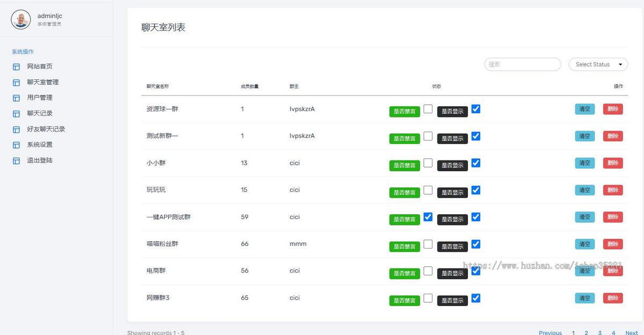The image size is (644, 335).
Task: Open the Select Status dropdown
Action: point(598,64)
